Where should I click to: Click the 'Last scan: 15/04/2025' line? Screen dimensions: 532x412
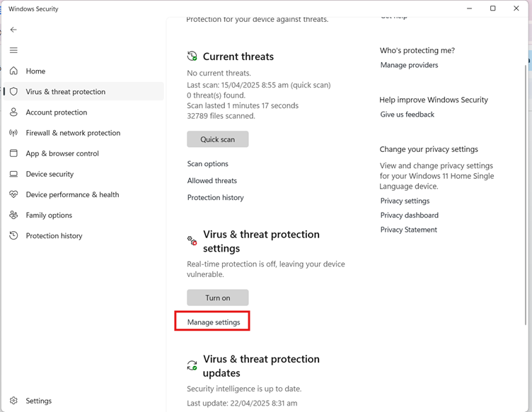point(259,85)
